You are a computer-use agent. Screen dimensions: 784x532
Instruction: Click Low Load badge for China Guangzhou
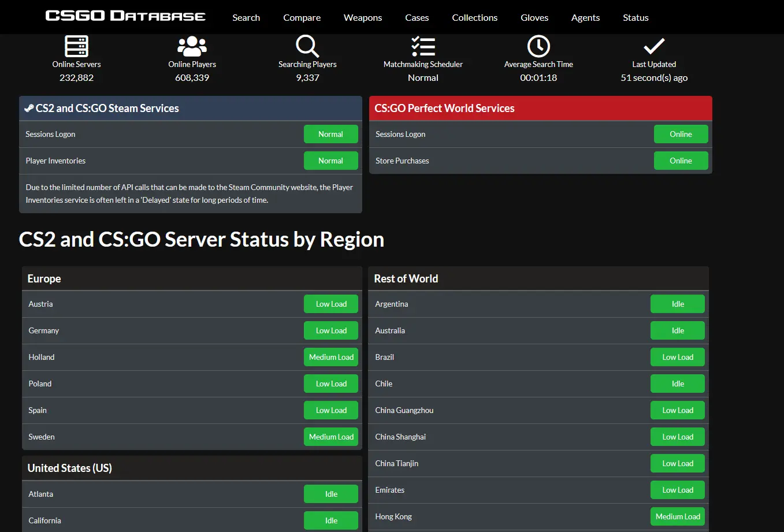tap(678, 410)
